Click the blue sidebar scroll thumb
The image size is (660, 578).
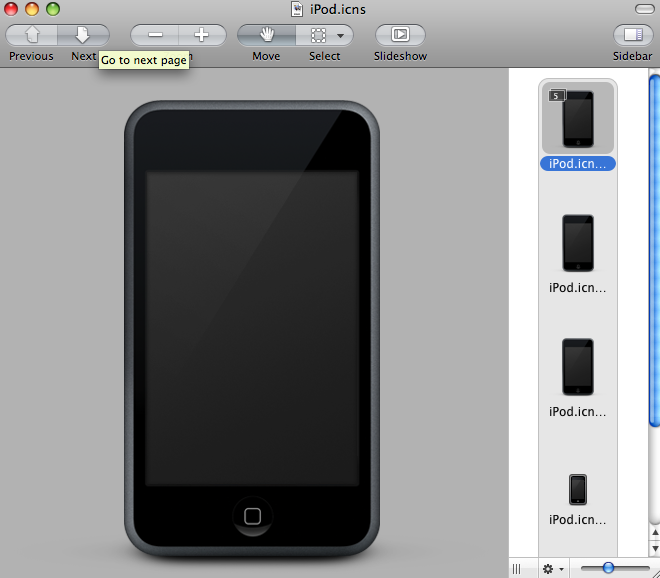tap(655, 250)
